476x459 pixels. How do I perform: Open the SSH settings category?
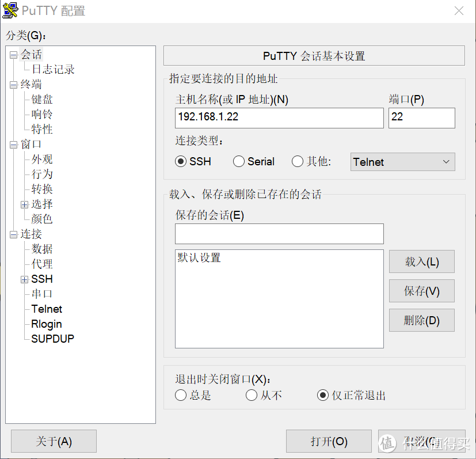[x=42, y=279]
